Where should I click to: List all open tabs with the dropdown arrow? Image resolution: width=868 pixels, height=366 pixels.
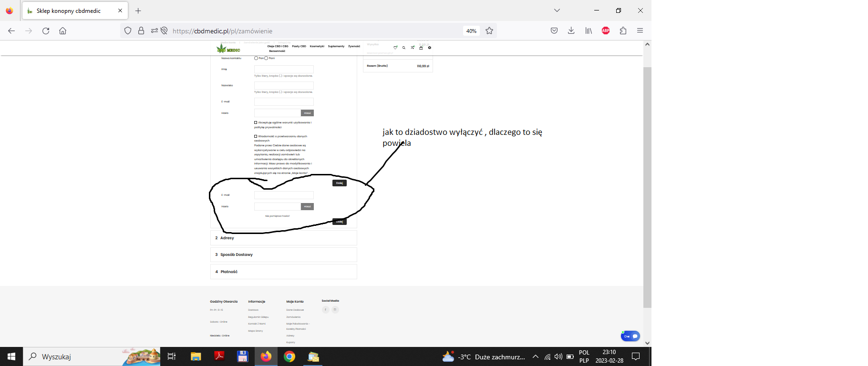(557, 10)
